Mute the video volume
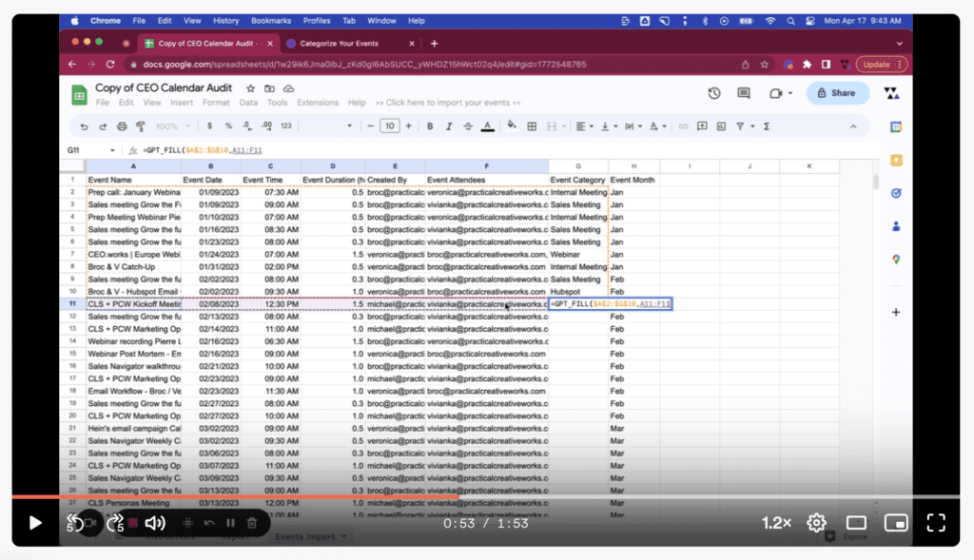This screenshot has height=560, width=974. tap(155, 523)
